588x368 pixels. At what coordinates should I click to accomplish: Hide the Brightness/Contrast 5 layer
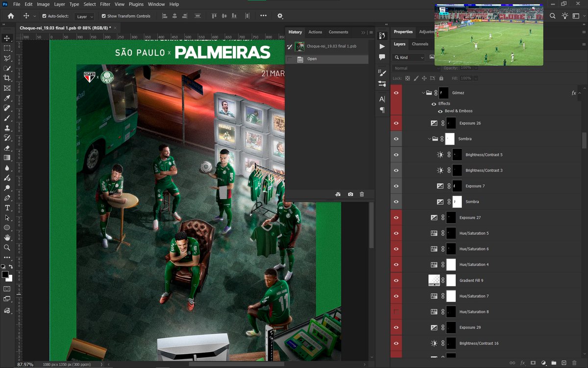[396, 155]
